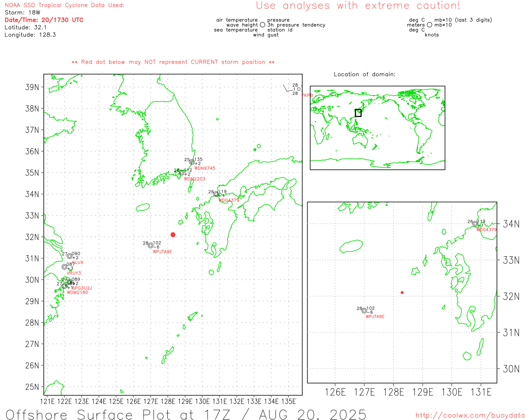Image resolution: width=525 pixels, height=420 pixels.
Task: Click the '25N' latitude label on main map
Action: (32, 387)
